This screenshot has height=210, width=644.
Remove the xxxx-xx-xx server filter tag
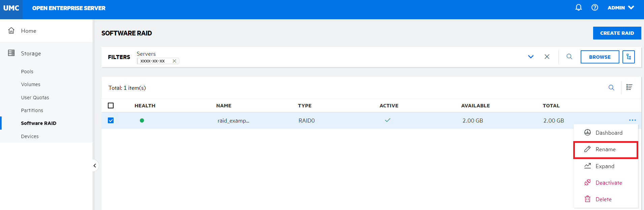[x=174, y=61]
